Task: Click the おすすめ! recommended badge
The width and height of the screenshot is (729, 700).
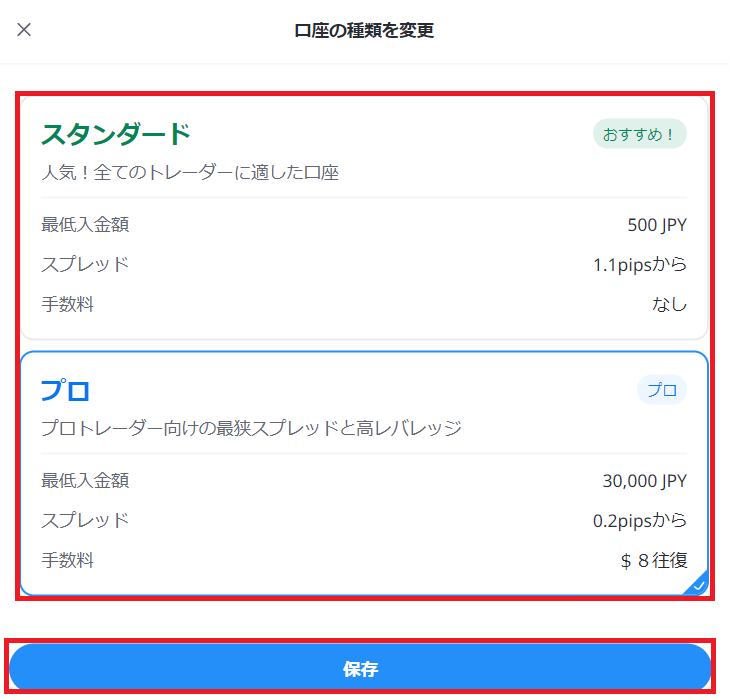Action: coord(639,134)
